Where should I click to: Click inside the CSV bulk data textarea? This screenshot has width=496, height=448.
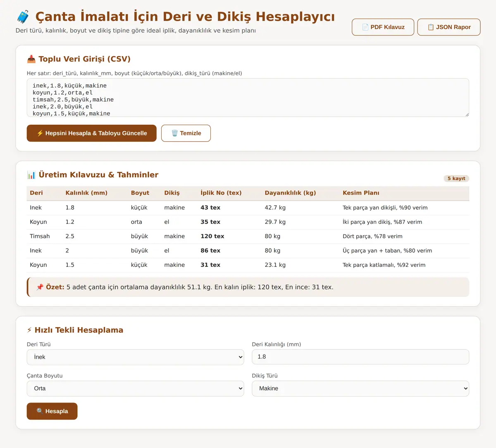click(248, 98)
